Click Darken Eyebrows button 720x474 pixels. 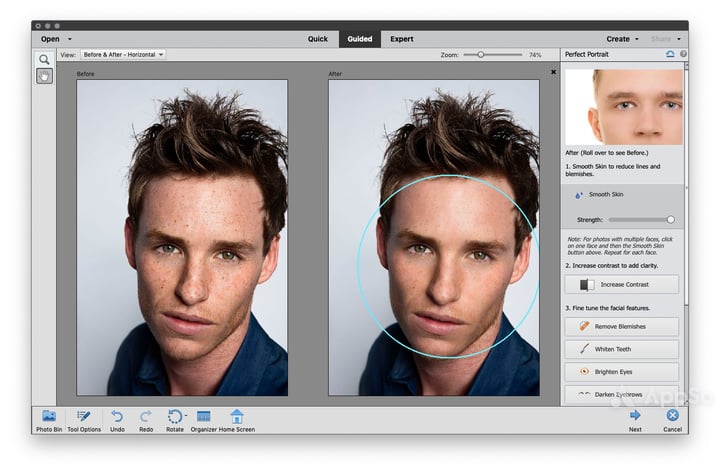[x=621, y=395]
